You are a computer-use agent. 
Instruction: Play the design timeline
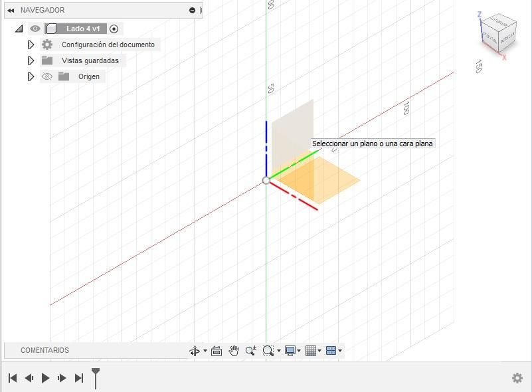tap(45, 378)
